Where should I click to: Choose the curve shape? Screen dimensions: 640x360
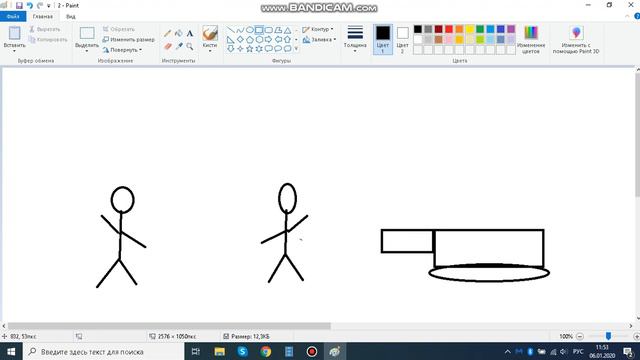pos(240,30)
